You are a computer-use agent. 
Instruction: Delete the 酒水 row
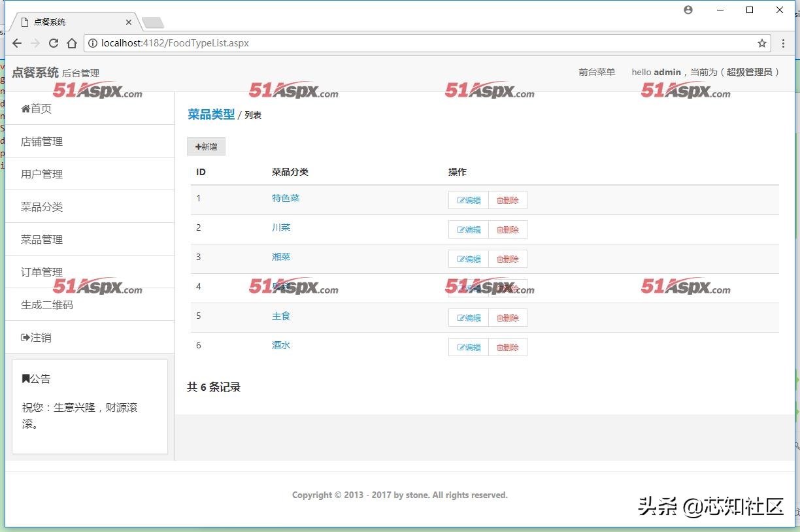point(508,347)
